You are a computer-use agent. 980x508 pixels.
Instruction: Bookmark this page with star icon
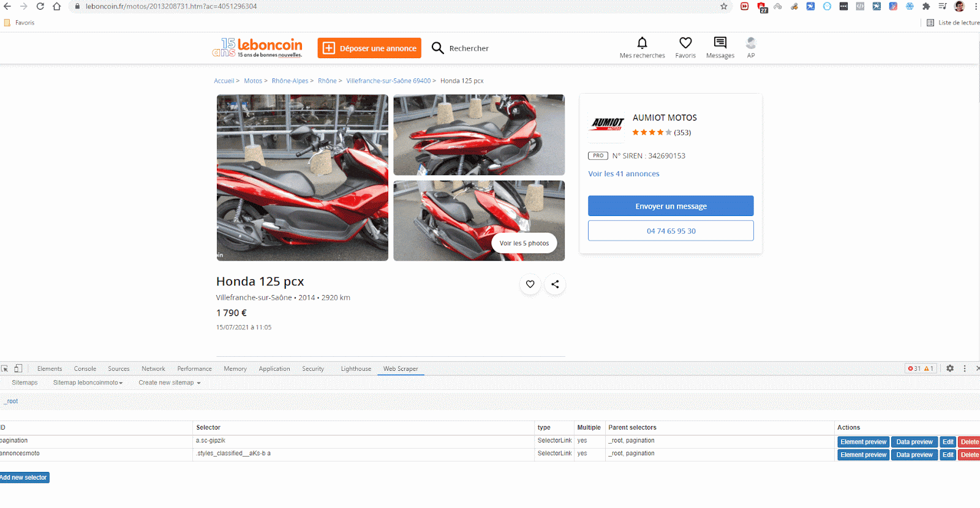(724, 6)
